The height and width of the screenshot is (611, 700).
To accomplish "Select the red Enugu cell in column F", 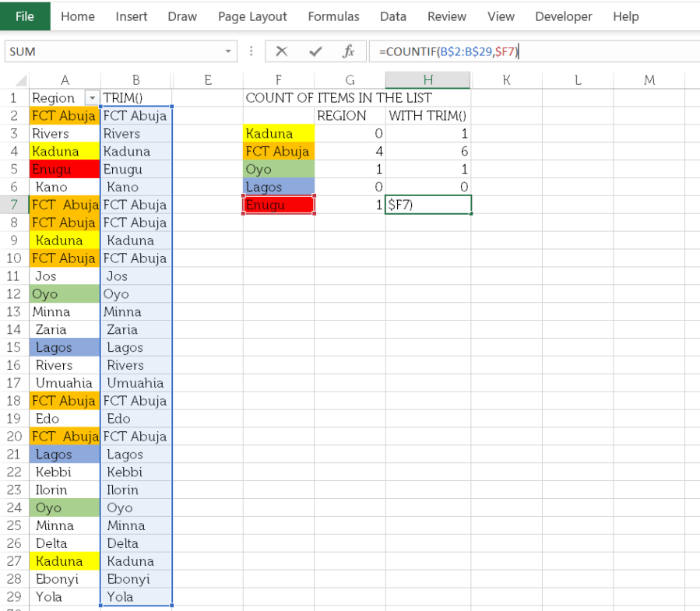I will (279, 205).
